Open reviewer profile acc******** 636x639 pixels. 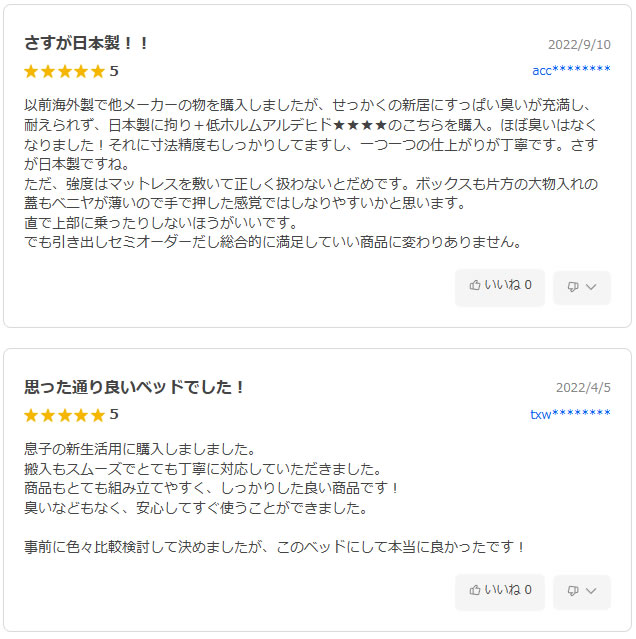(x=570, y=70)
